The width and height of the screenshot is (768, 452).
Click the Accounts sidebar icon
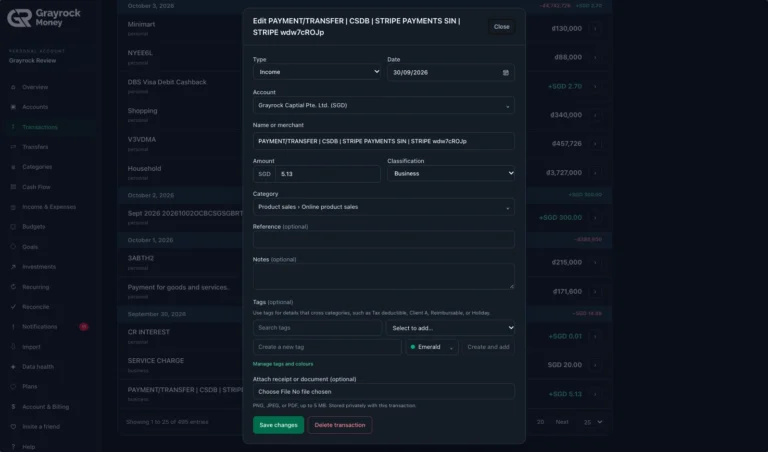(13, 107)
